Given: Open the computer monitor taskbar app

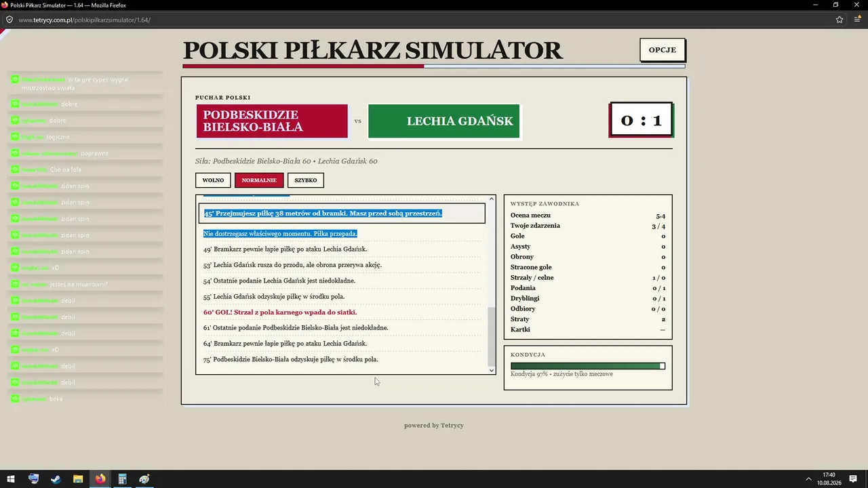Looking at the screenshot, I should (x=33, y=479).
